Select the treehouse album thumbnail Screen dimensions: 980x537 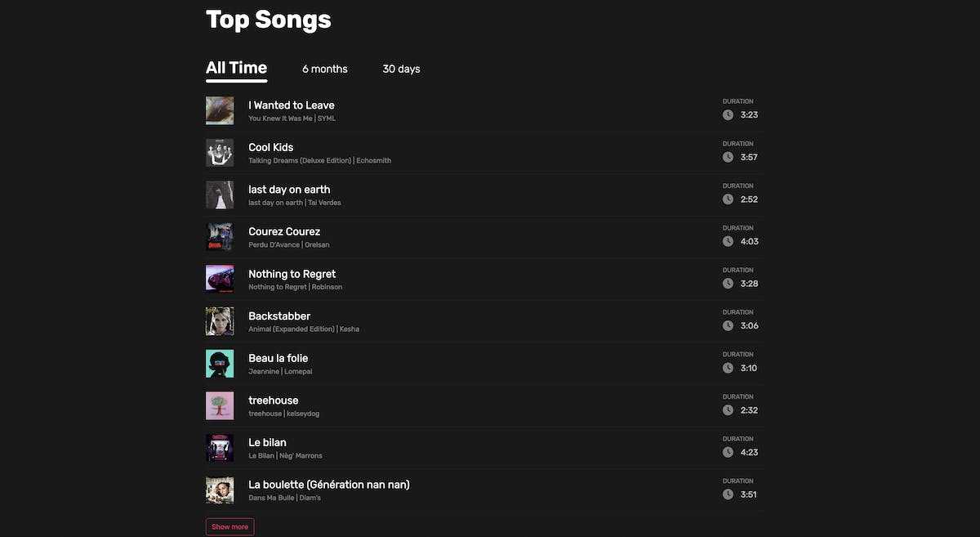[x=220, y=406]
